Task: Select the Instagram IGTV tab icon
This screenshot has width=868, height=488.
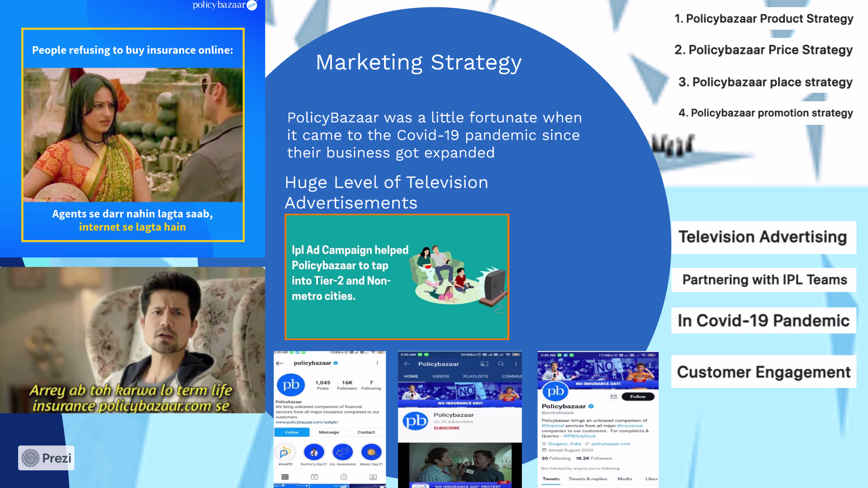Action: 344,477
